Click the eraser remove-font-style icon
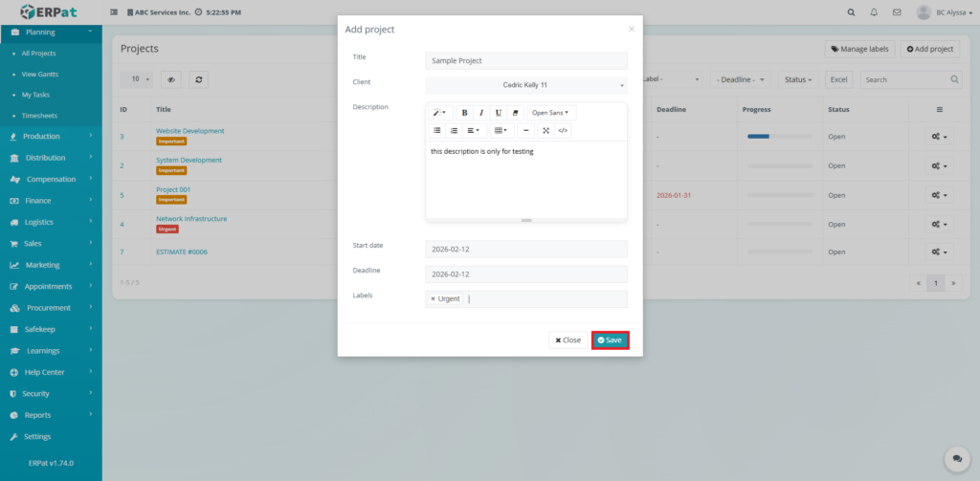 514,113
